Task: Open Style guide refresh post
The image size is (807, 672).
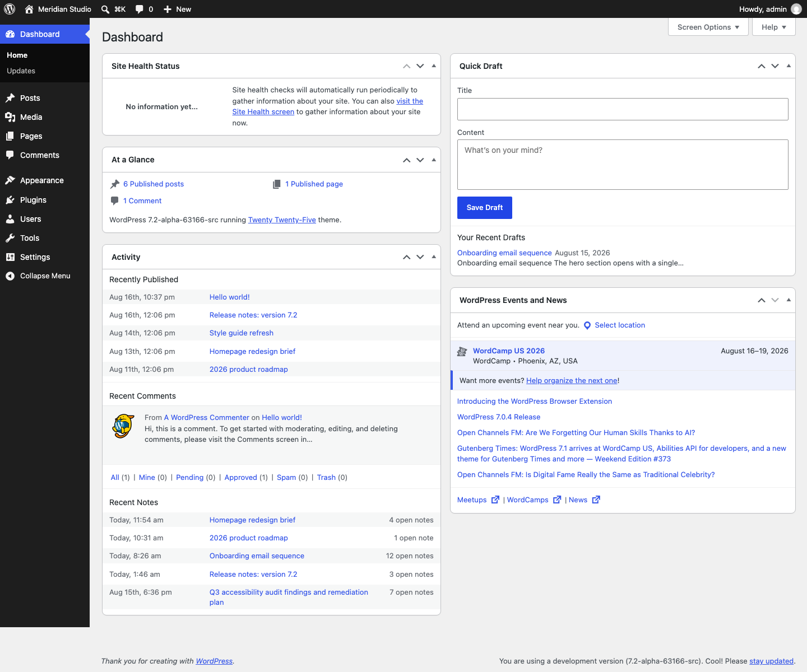Action: (x=242, y=333)
